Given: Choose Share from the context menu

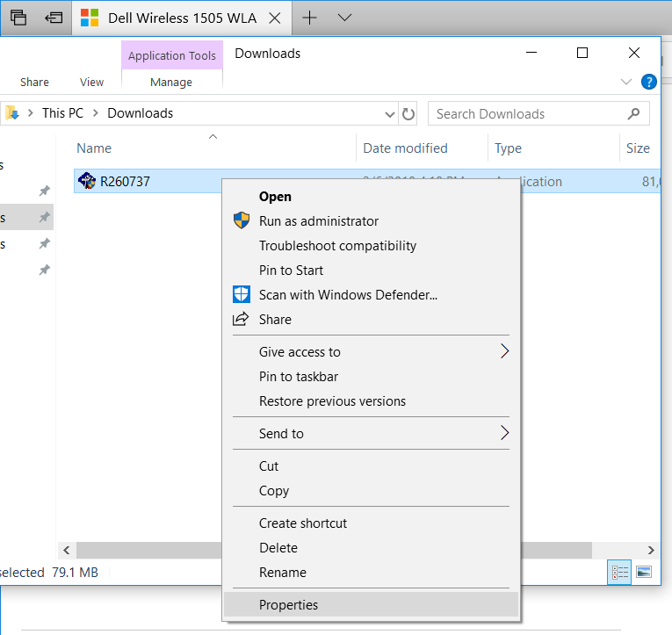Looking at the screenshot, I should pyautogui.click(x=371, y=320).
